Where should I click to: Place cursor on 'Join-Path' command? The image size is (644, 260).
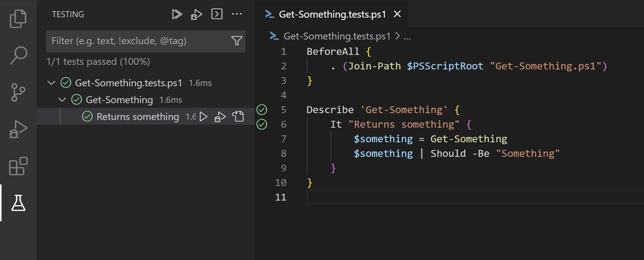pos(375,66)
